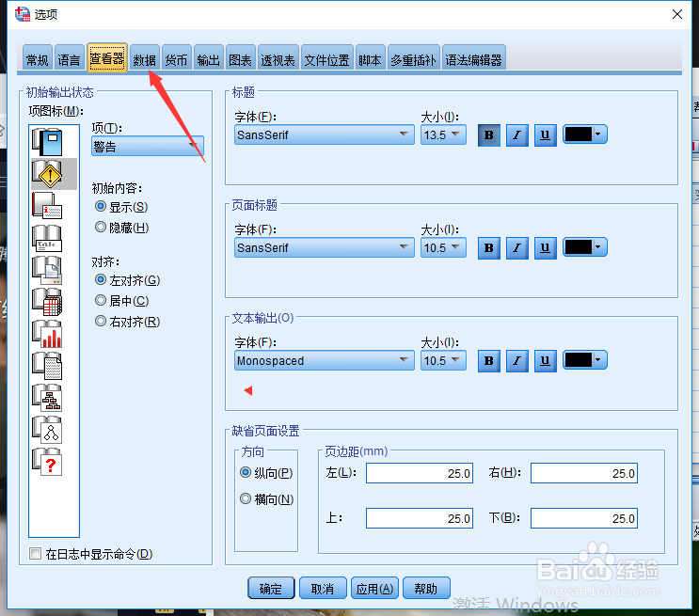
Task: Select 隐藏(H) initial content option
Action: coord(121,228)
